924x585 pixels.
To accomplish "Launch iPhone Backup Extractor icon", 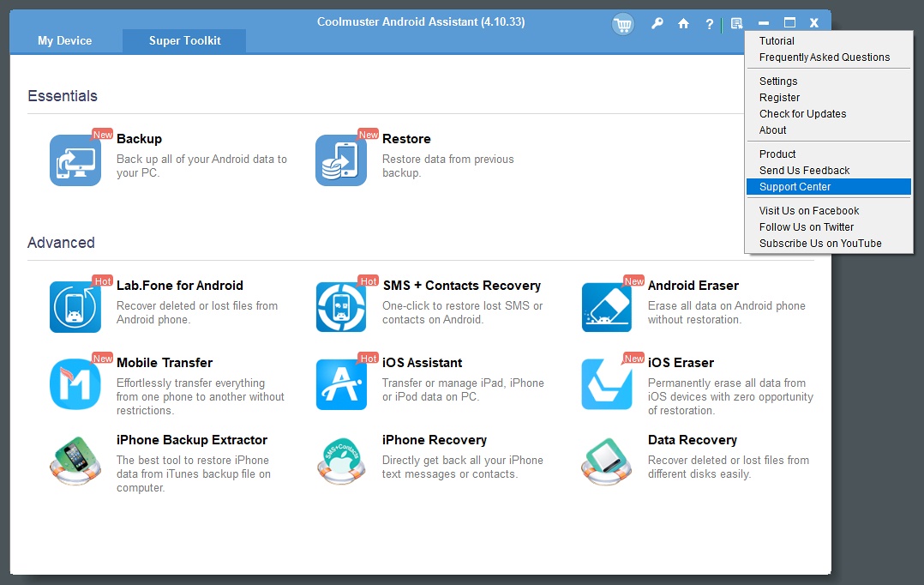I will [75, 461].
